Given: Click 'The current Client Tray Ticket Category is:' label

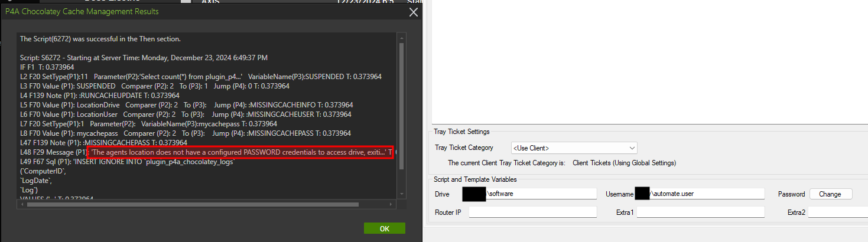Looking at the screenshot, I should point(507,163).
